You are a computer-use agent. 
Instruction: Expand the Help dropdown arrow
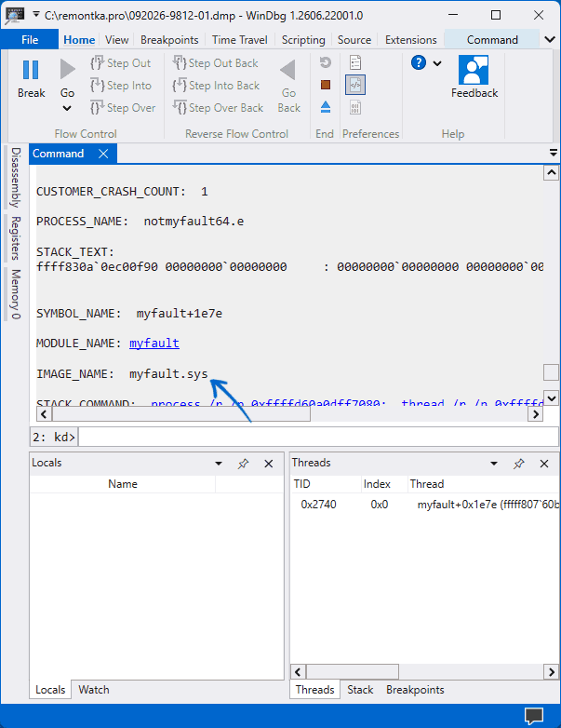(437, 63)
